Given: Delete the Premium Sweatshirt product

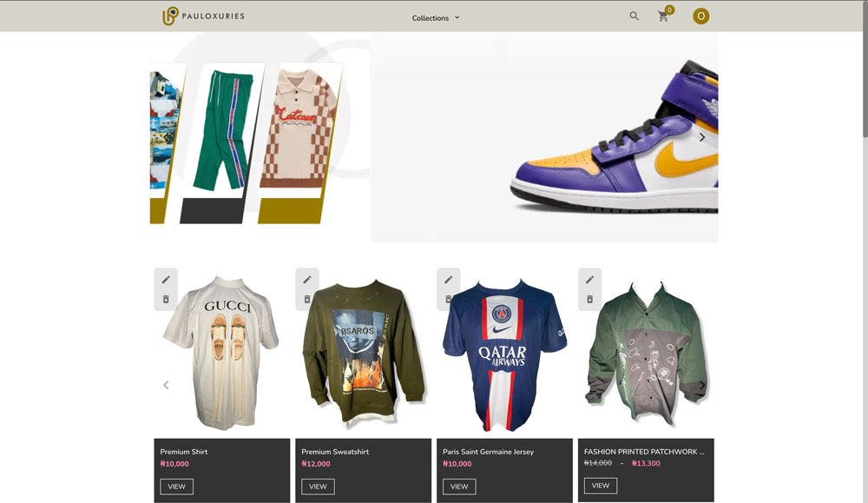Looking at the screenshot, I should (307, 300).
